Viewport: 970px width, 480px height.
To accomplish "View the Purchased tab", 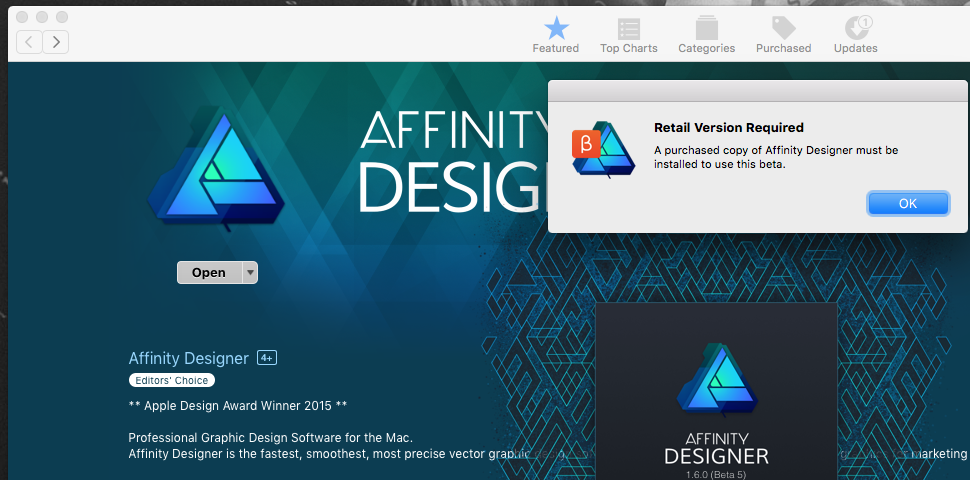I will coord(783,35).
